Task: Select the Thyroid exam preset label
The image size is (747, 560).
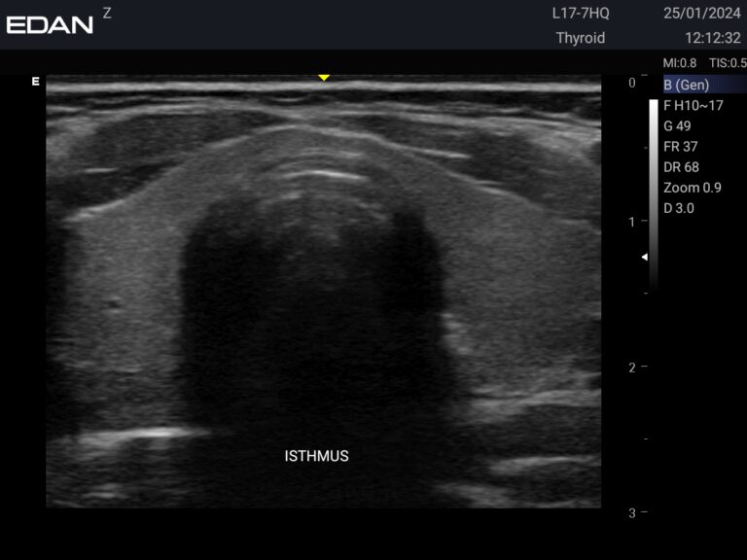Action: click(580, 38)
